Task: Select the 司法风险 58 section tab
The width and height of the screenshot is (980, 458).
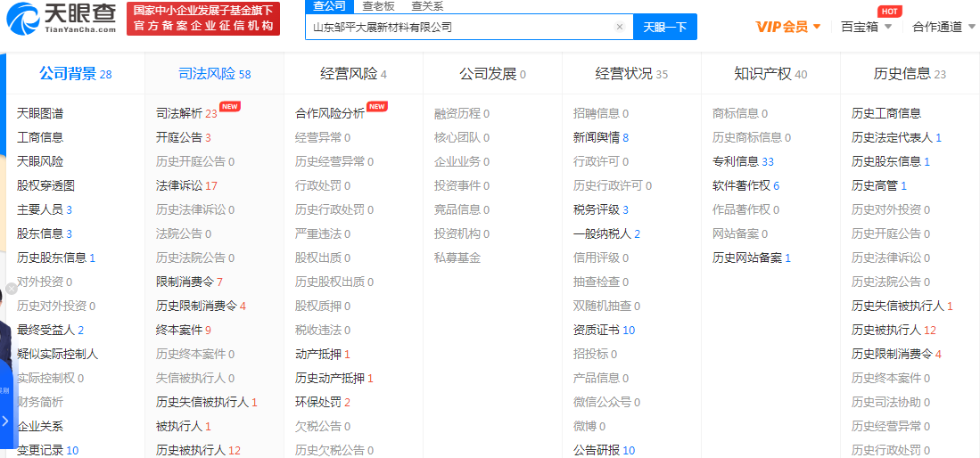Action: 214,74
